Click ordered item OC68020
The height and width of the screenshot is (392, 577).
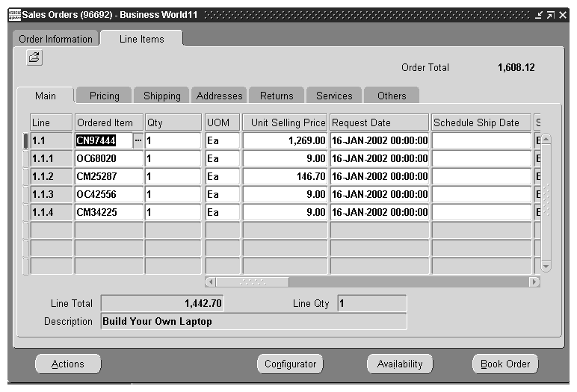click(109, 158)
